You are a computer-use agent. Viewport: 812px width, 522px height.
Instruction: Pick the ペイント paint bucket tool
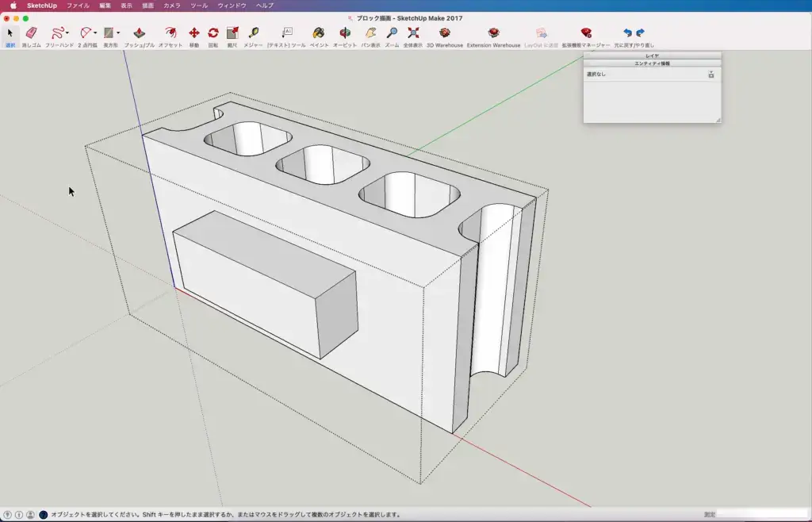tap(319, 33)
